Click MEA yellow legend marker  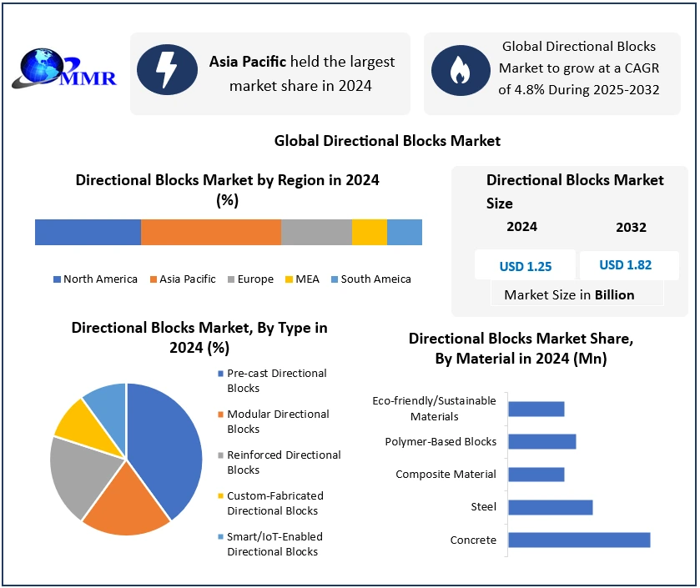[289, 279]
